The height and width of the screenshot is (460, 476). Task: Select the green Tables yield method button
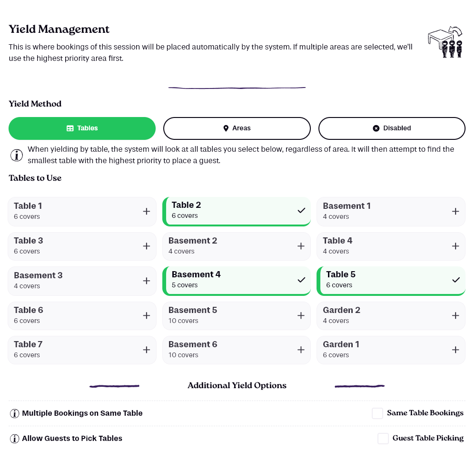pyautogui.click(x=82, y=128)
